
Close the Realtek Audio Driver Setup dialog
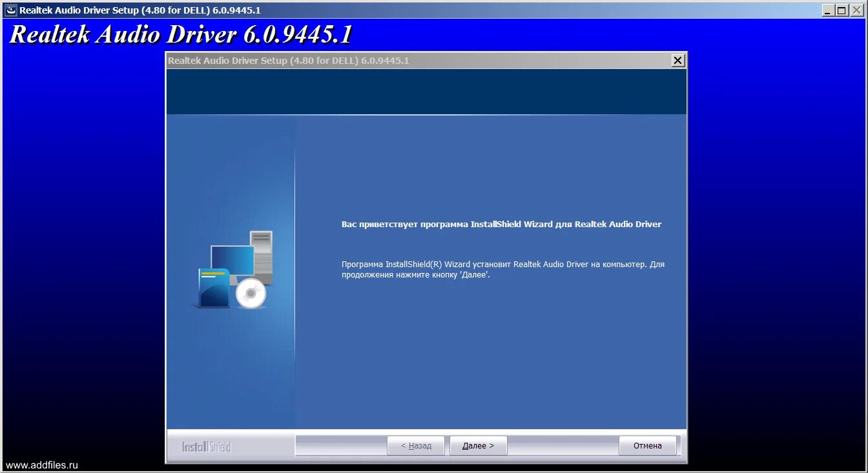click(x=677, y=61)
